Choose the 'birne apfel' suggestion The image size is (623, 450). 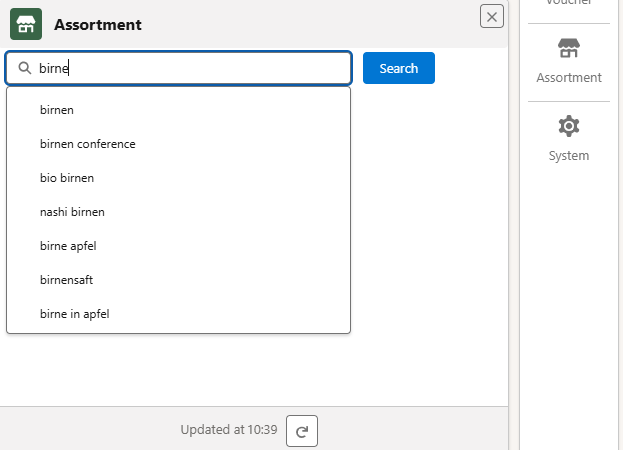click(x=68, y=246)
